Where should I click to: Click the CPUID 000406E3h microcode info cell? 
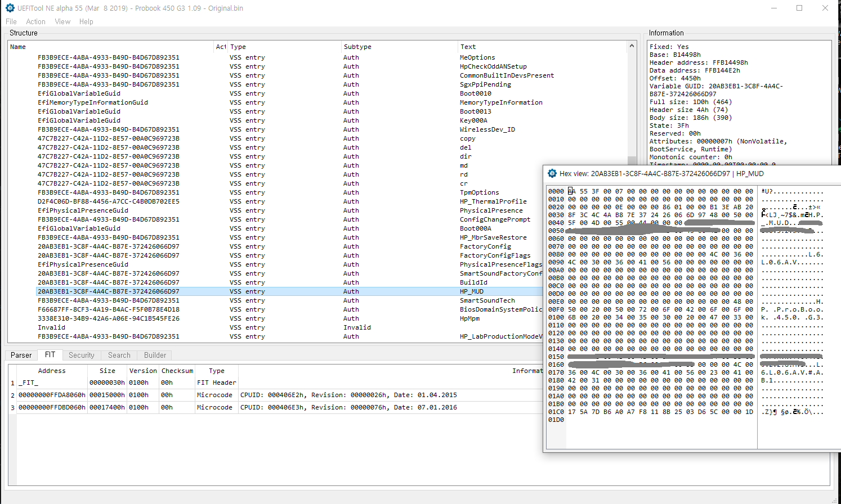point(391,407)
